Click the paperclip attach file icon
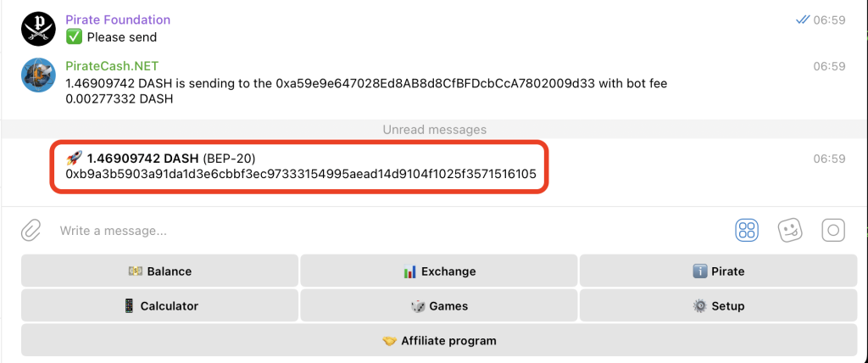 tap(31, 230)
